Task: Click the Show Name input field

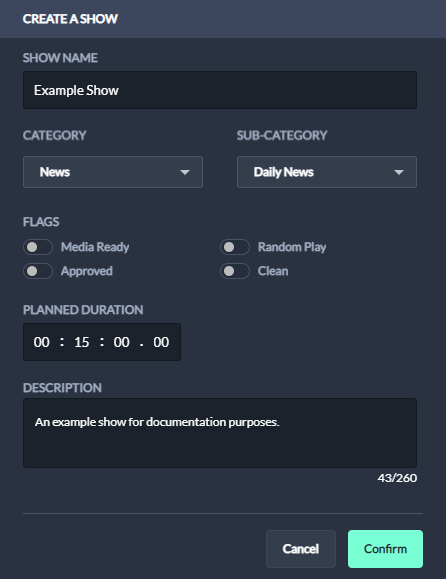Action: coord(220,90)
